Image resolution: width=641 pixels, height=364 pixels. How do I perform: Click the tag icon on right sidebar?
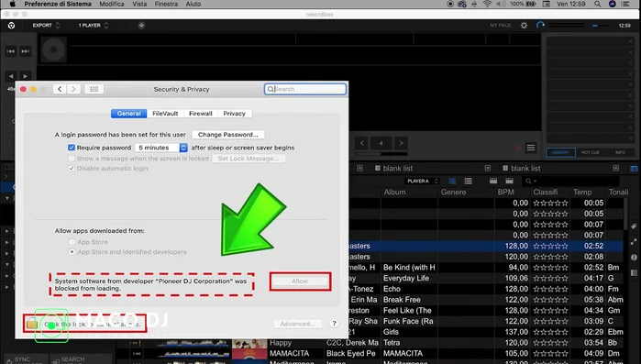point(634,226)
